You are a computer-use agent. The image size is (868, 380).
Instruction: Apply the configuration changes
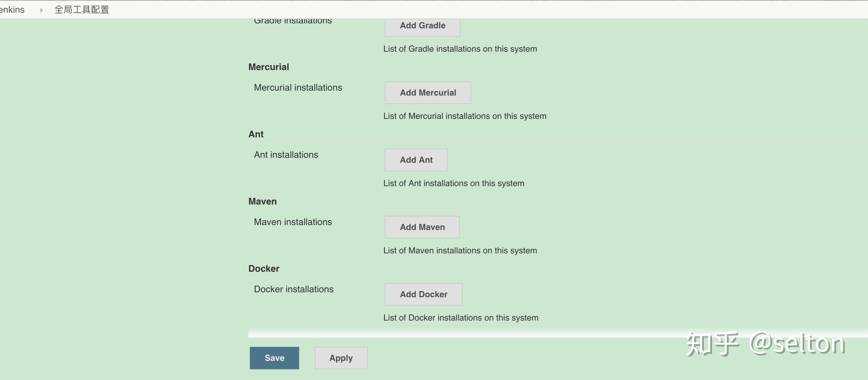click(341, 358)
